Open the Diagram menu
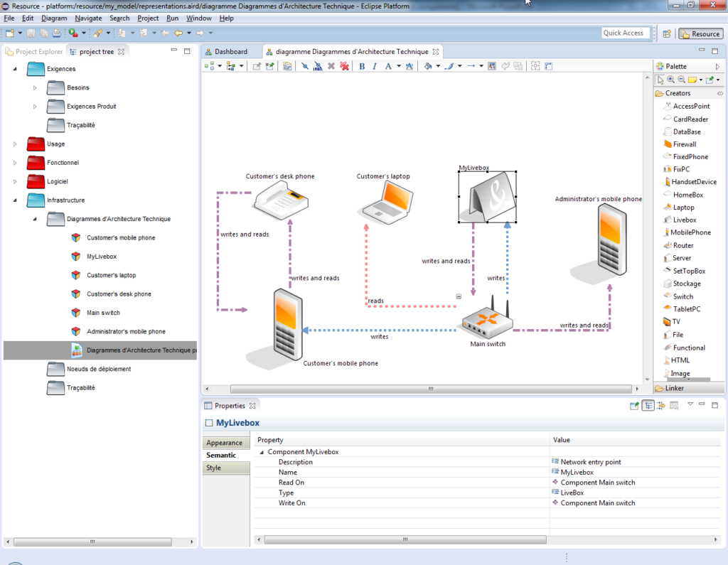728x565 pixels. [x=54, y=18]
